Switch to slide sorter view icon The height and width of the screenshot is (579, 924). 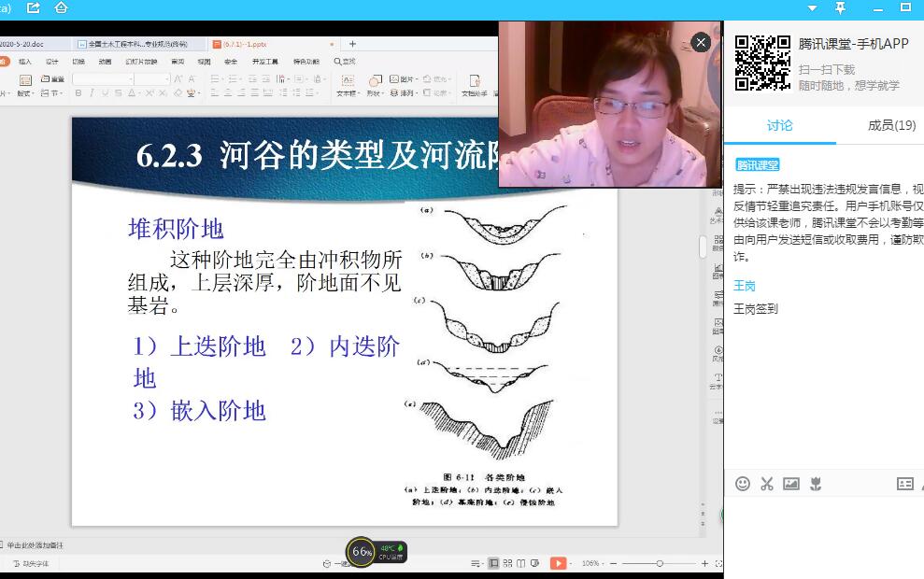pyautogui.click(x=507, y=563)
